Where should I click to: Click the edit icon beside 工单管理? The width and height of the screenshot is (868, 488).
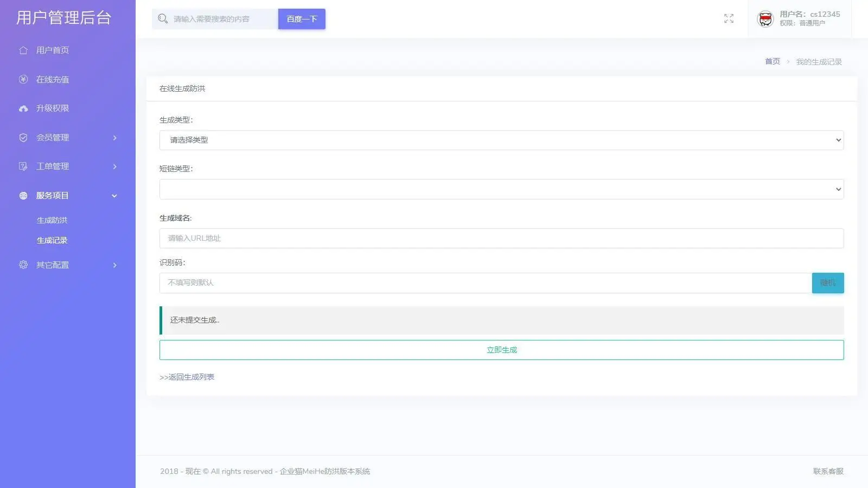[x=23, y=166]
